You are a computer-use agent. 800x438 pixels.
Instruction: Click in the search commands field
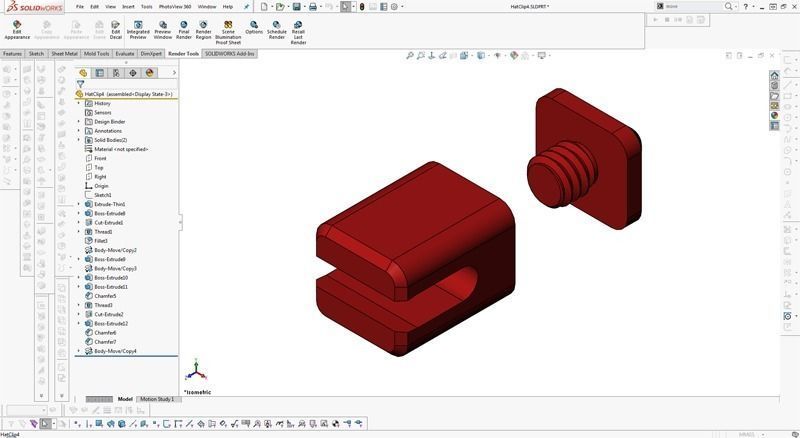[x=692, y=7]
